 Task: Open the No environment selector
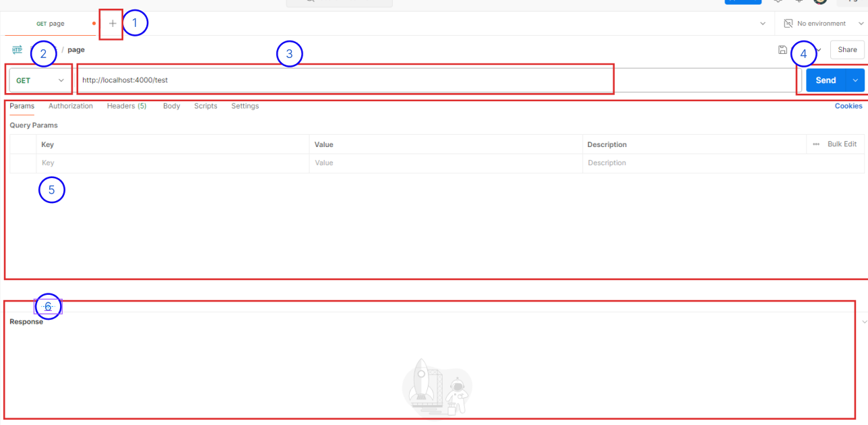click(824, 24)
